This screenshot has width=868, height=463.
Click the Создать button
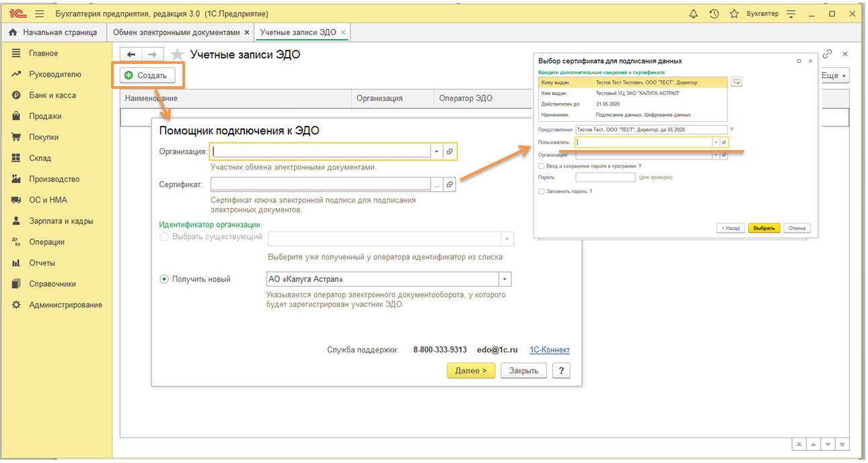tap(147, 75)
